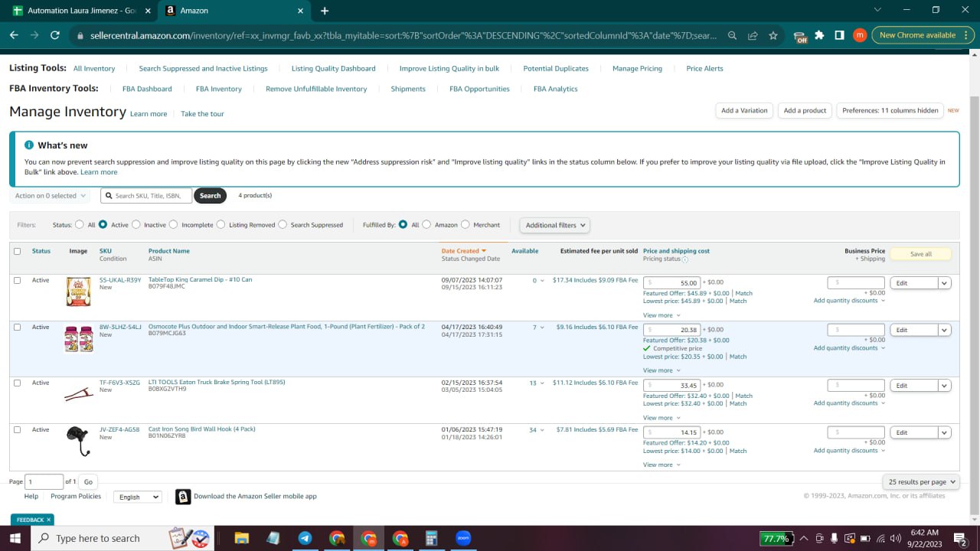Bookmark this page with the star icon

[773, 35]
